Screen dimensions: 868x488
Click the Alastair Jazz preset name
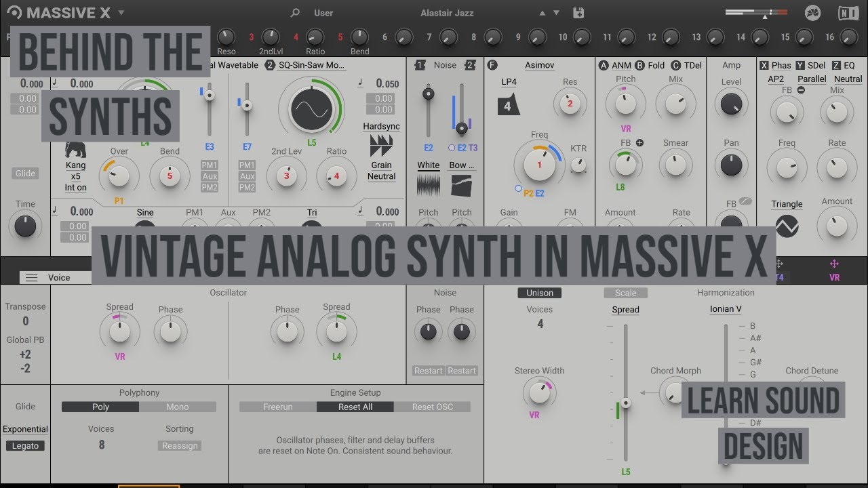coord(446,13)
